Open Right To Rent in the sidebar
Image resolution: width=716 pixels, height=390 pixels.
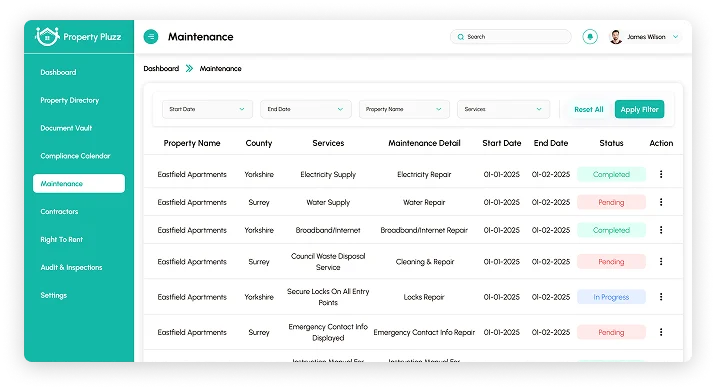[x=61, y=239]
